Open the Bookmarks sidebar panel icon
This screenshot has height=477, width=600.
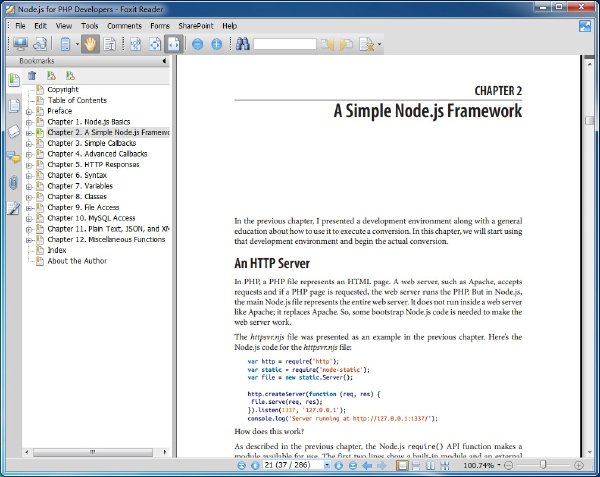[14, 80]
